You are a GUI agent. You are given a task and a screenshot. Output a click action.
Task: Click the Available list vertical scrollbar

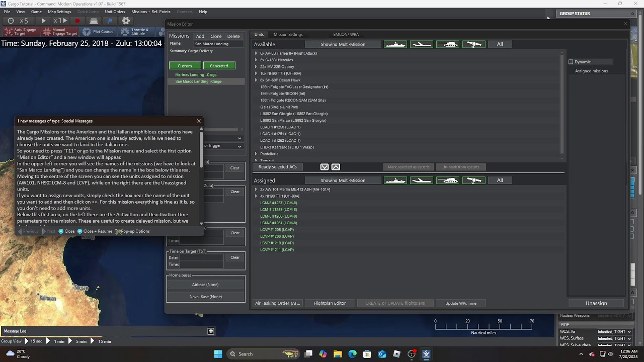[x=562, y=105]
